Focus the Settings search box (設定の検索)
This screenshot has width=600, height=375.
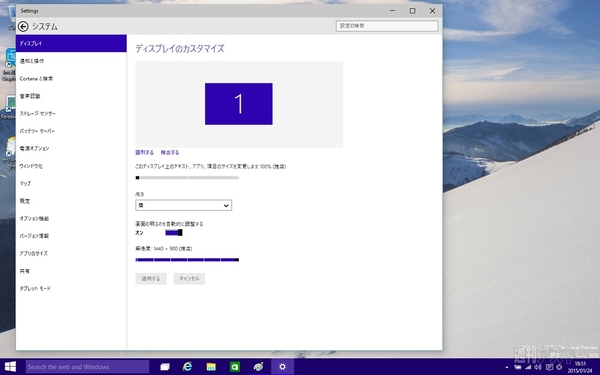tap(387, 26)
